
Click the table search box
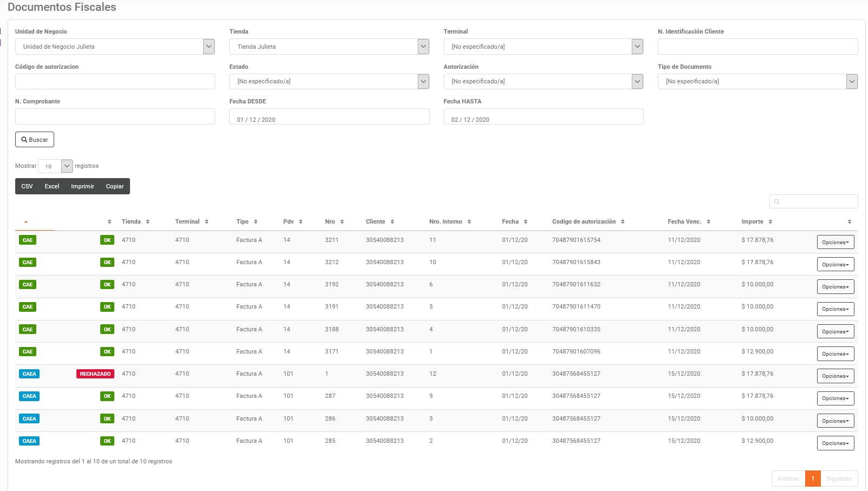coord(813,201)
